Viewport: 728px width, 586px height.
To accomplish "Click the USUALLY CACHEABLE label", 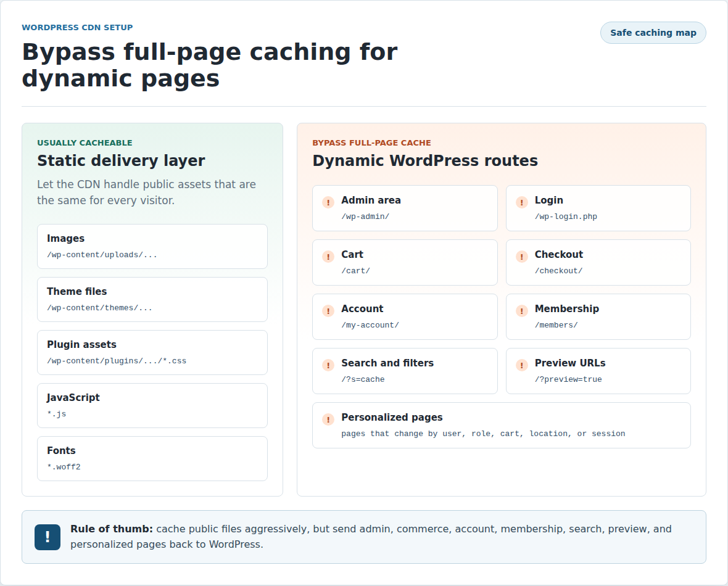I will point(85,143).
